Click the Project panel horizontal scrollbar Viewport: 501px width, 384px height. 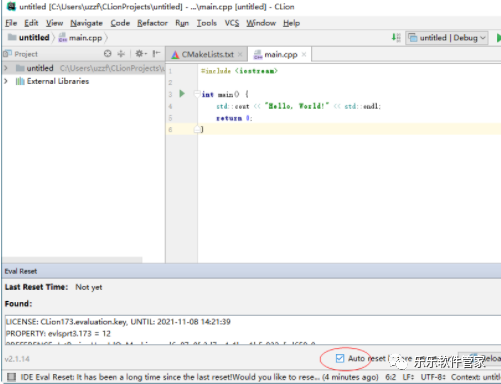pyautogui.click(x=73, y=259)
